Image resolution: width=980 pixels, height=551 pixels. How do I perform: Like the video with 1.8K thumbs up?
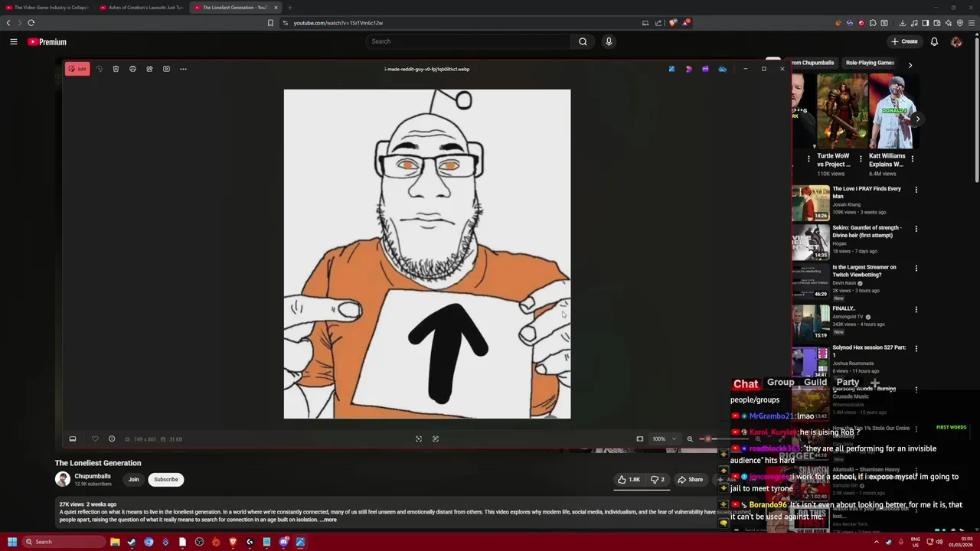[629, 480]
